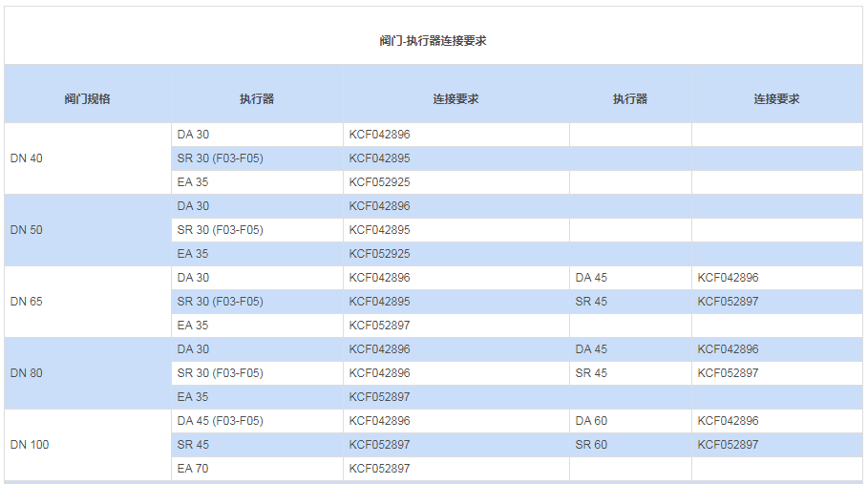Click the DN 65 valve size cell

click(27, 302)
